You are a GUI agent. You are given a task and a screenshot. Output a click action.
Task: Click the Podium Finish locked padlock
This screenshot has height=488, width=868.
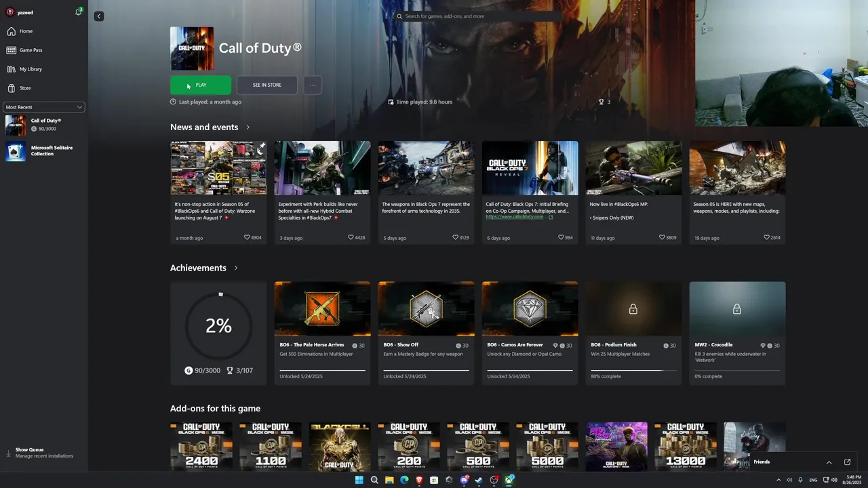(633, 309)
